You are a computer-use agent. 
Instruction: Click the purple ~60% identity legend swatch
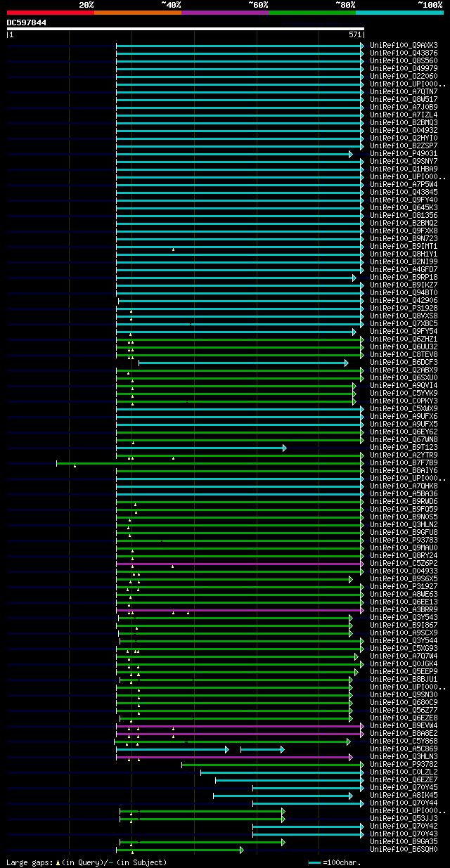[224, 13]
